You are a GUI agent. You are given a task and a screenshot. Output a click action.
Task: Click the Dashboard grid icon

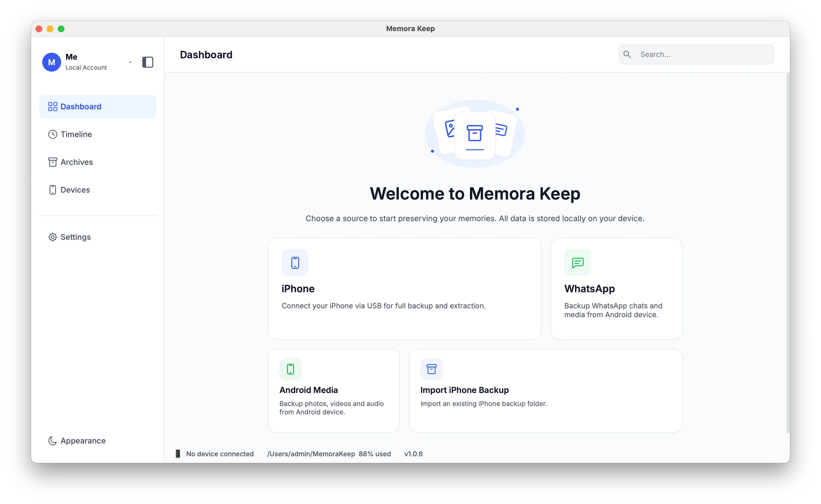coord(52,107)
